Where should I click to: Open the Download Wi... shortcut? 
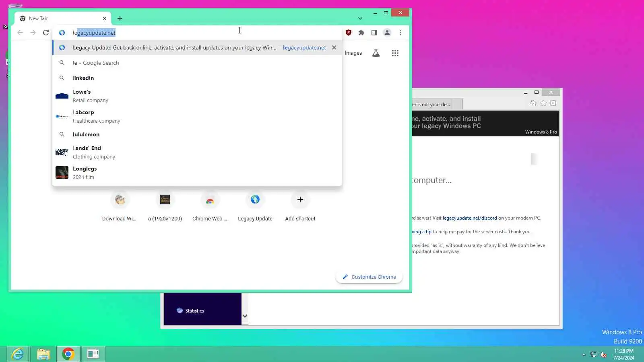coord(120,207)
